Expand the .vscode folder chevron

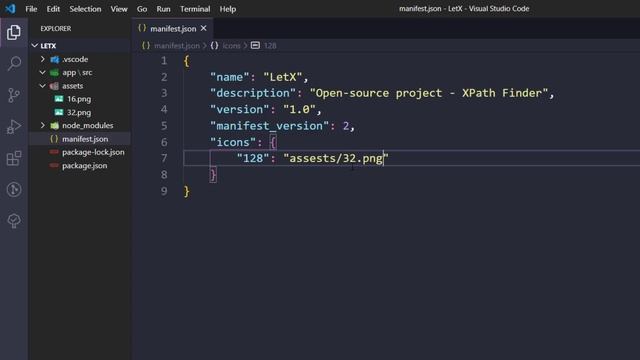42,59
